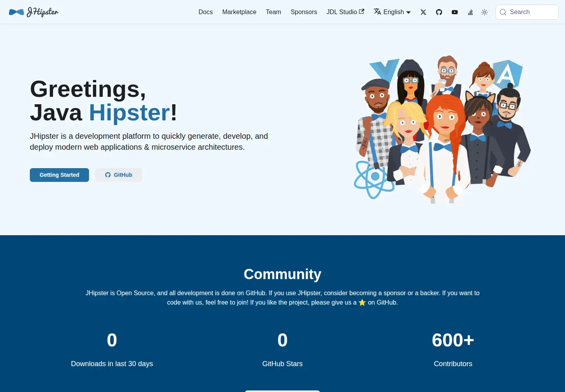This screenshot has height=392, width=565.
Task: Click the Getting Started button
Action: coord(59,175)
